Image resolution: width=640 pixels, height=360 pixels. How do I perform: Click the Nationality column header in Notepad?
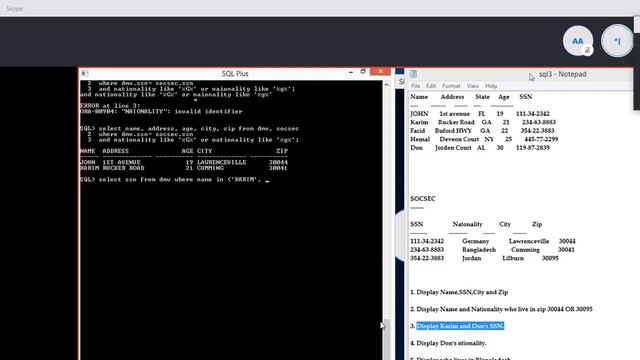coord(467,224)
